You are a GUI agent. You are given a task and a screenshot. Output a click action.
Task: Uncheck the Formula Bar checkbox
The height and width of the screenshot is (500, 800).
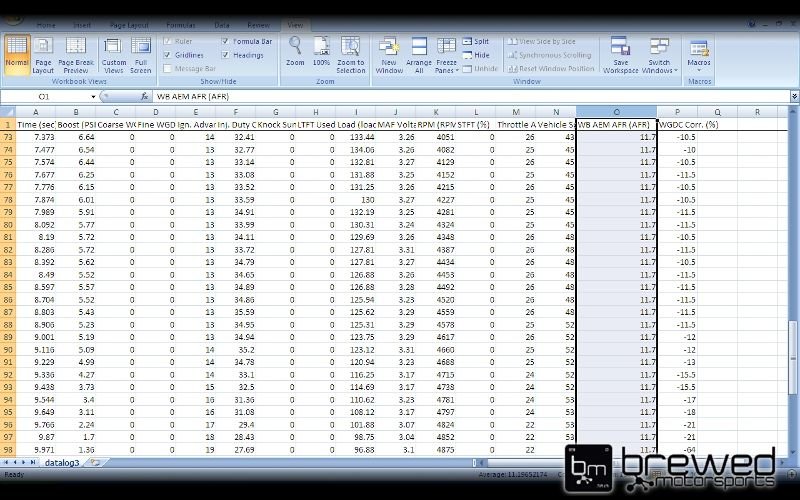point(225,42)
